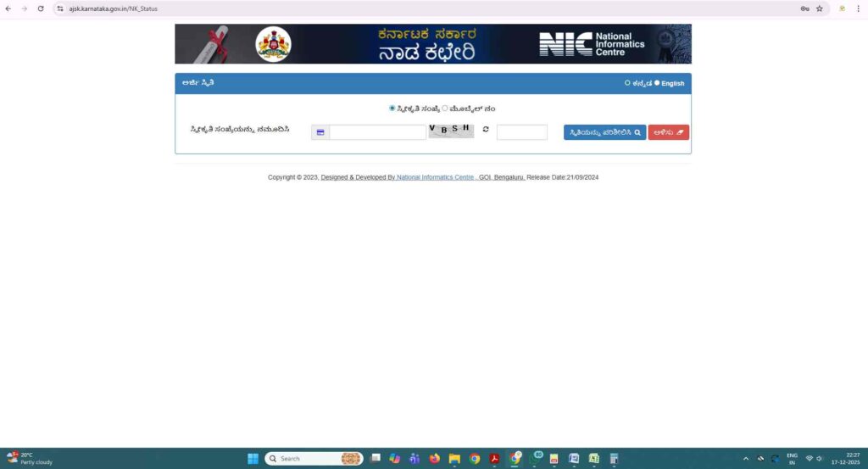Click the blue check status button
The image size is (868, 469).
click(604, 132)
